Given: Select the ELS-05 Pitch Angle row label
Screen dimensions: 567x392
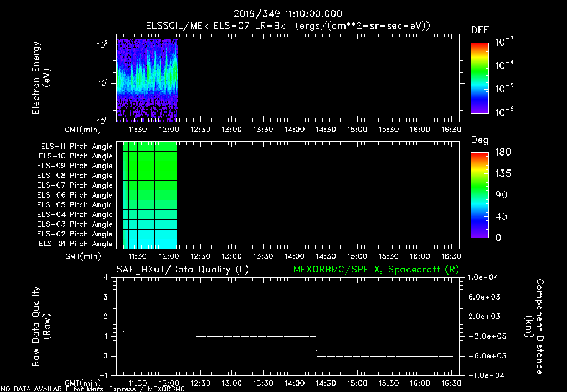Looking at the screenshot, I should pos(75,205).
